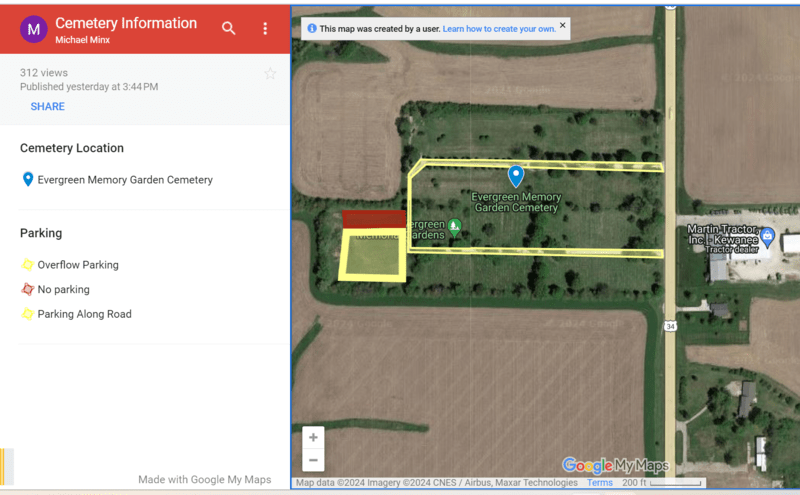Click the red no-parking area on map
The height and width of the screenshot is (495, 800).
pyautogui.click(x=373, y=219)
